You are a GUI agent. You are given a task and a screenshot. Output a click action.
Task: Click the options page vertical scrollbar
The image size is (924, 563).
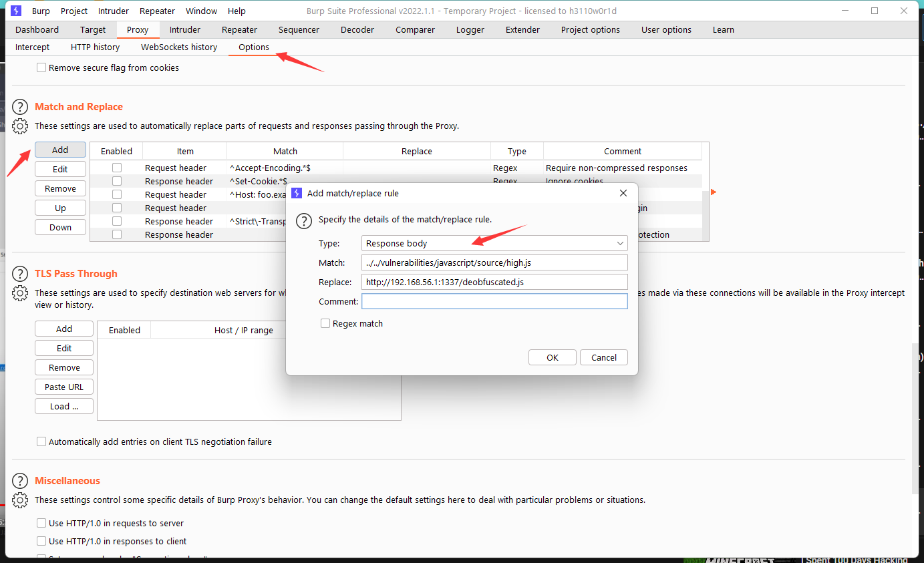915,419
